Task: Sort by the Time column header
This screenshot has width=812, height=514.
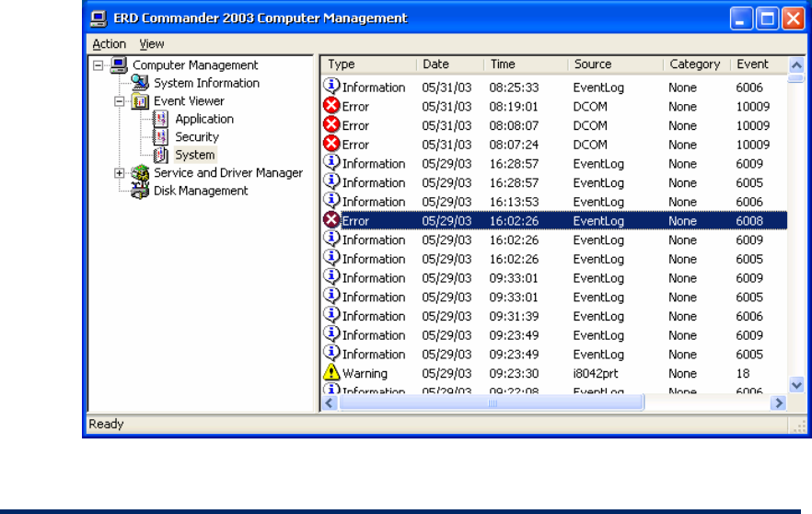Action: [527, 64]
